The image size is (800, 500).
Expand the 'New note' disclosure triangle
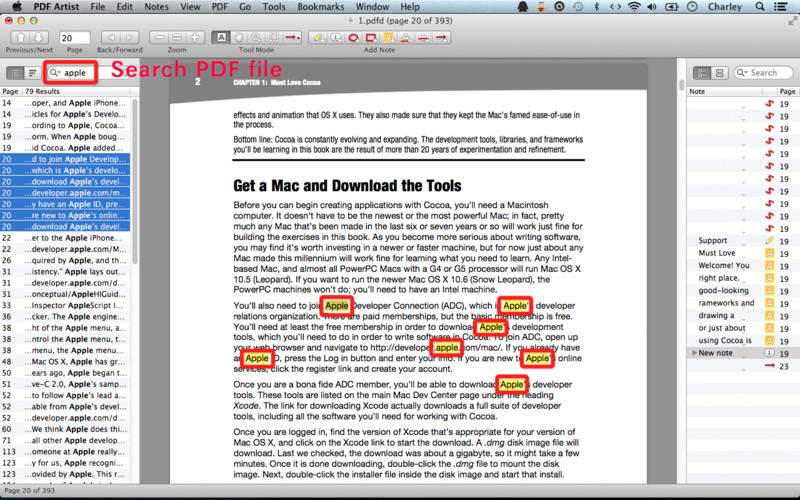(694, 353)
